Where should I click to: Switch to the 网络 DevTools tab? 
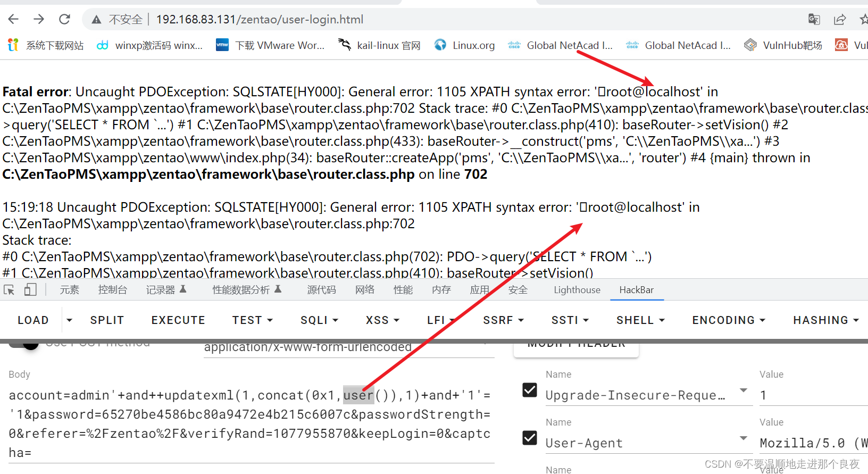pos(365,290)
